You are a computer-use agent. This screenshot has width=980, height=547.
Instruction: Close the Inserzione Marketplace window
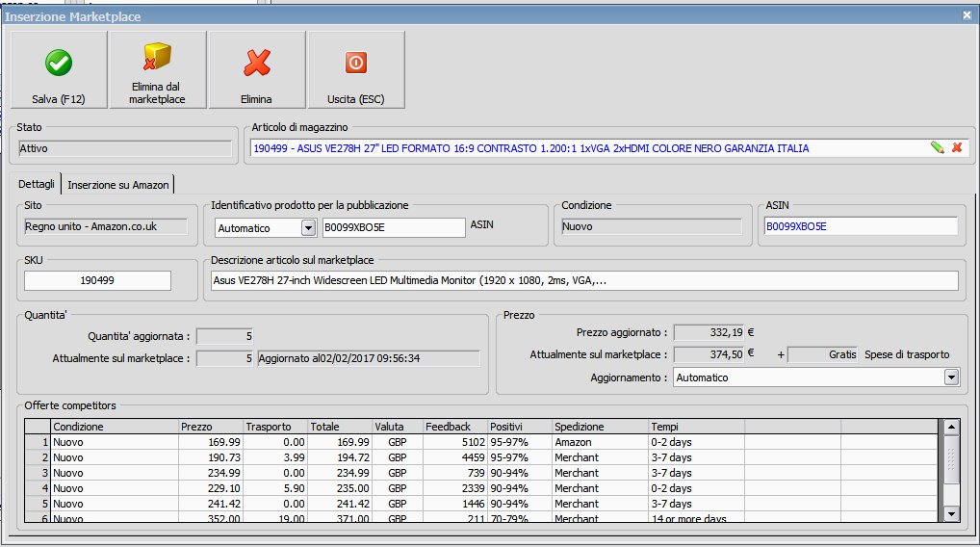(x=967, y=15)
